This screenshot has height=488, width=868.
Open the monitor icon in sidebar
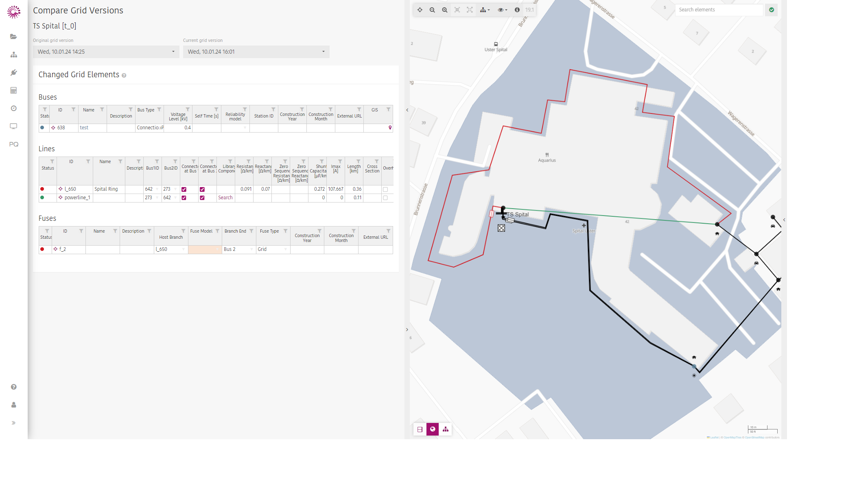(x=13, y=126)
